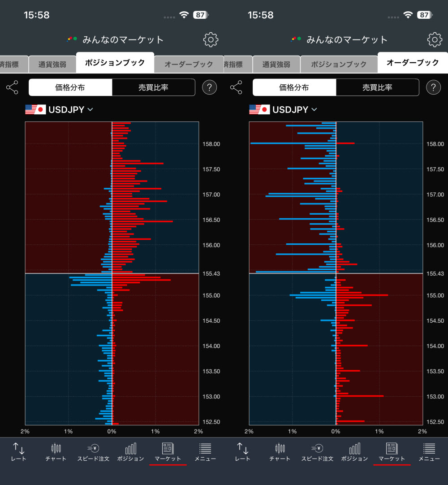Image resolution: width=448 pixels, height=485 pixels.
Task: Tap マーケット icon on the left screen
Action: (x=168, y=452)
